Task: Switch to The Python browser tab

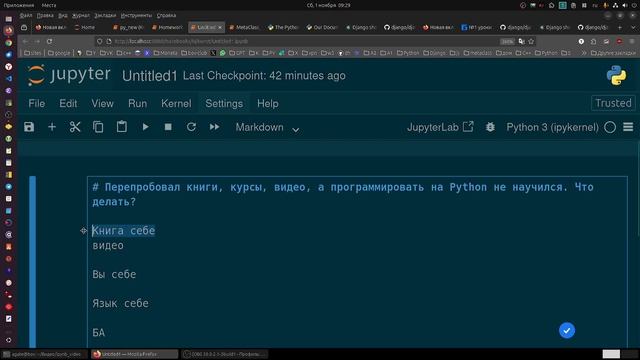Action: coord(283,27)
